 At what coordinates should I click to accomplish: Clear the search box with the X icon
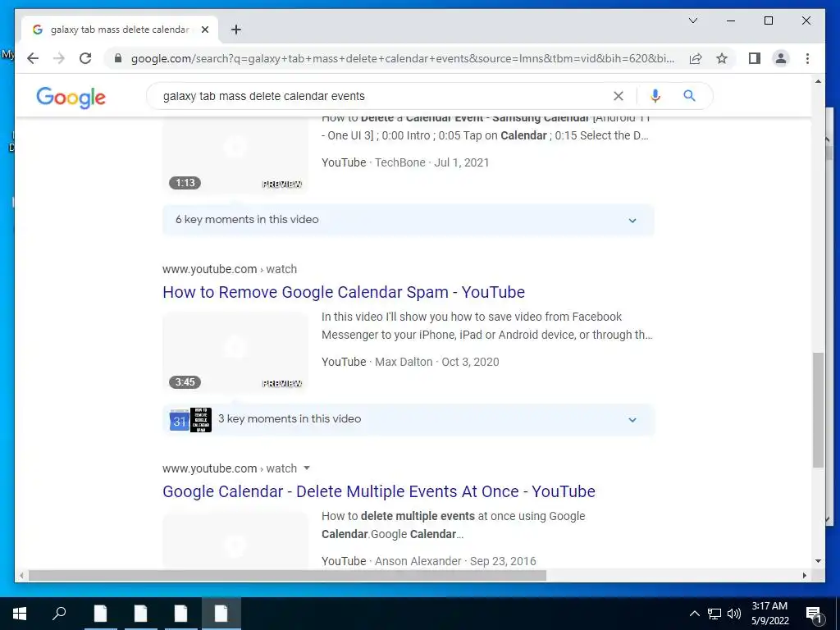pos(619,96)
